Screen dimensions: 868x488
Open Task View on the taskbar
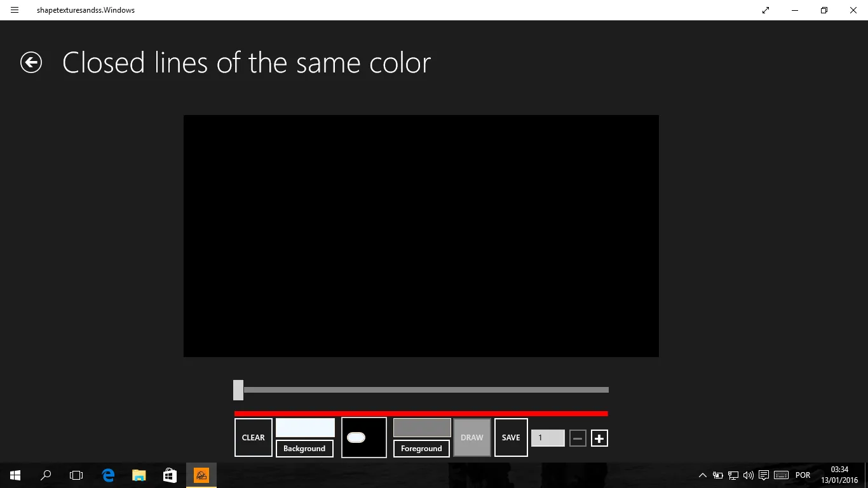tap(76, 475)
